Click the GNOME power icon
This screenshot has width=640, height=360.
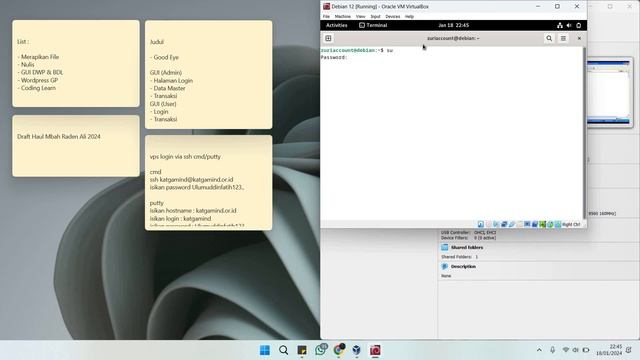(x=578, y=25)
